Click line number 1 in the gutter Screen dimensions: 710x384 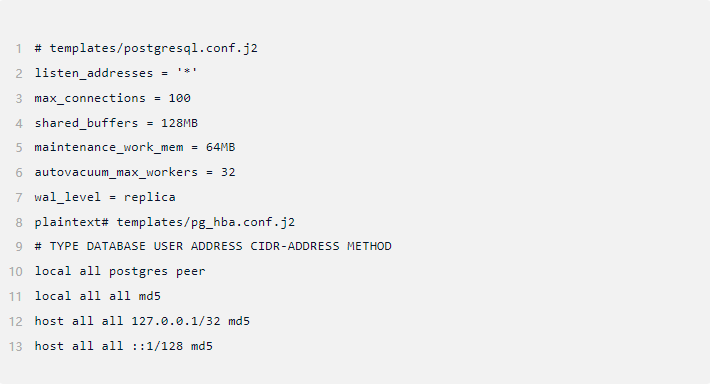[x=19, y=48]
